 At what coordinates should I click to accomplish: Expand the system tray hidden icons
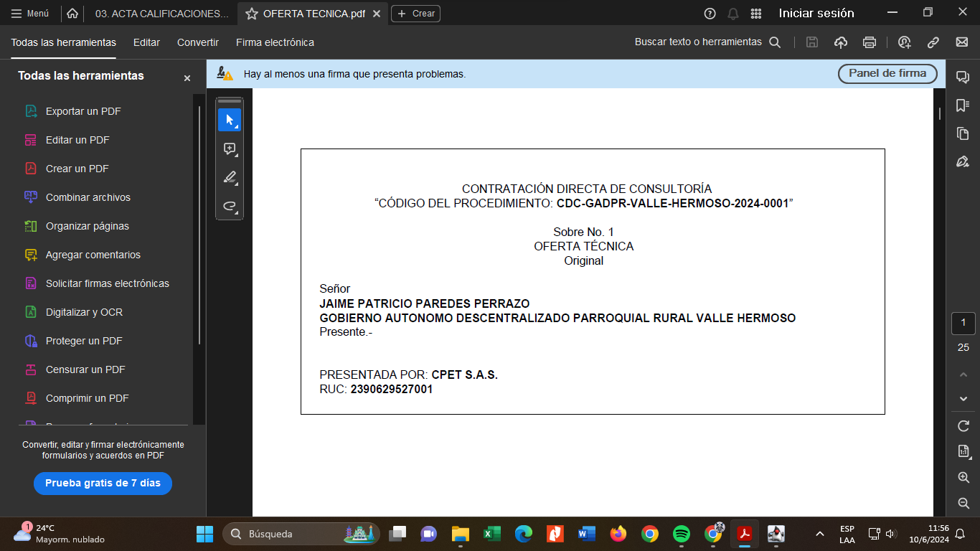pyautogui.click(x=819, y=534)
